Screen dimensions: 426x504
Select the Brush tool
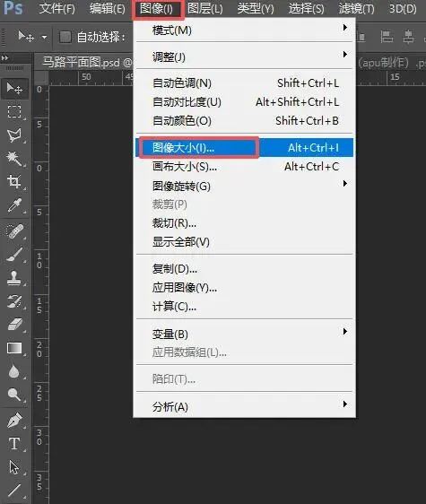tap(14, 255)
